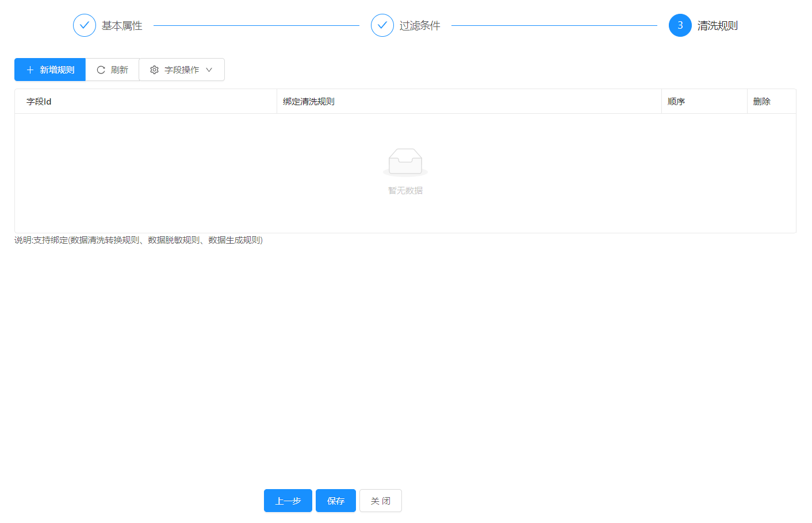Screen dimensions: 812x523
Task: Click the empty inbox placeholder icon
Action: click(405, 161)
